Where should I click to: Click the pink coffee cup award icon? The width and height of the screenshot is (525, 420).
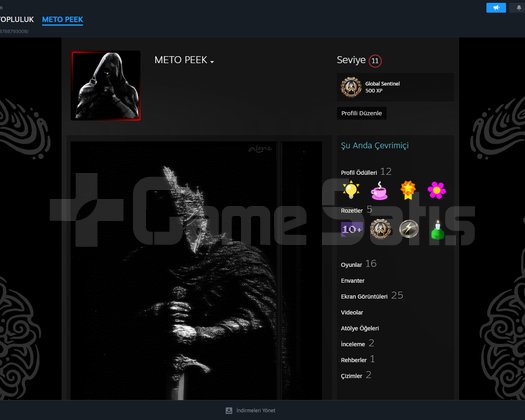tap(379, 191)
